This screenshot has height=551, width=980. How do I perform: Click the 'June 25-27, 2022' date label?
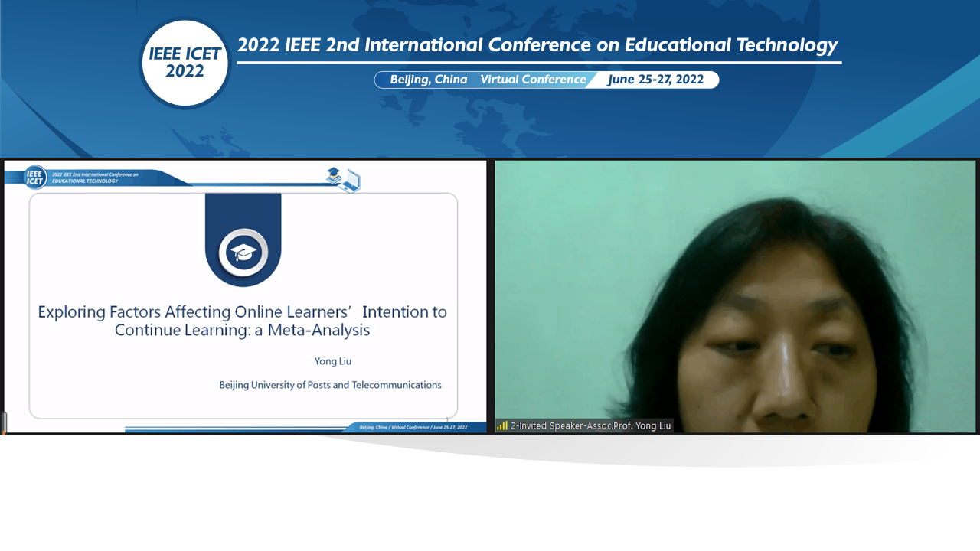pos(655,80)
